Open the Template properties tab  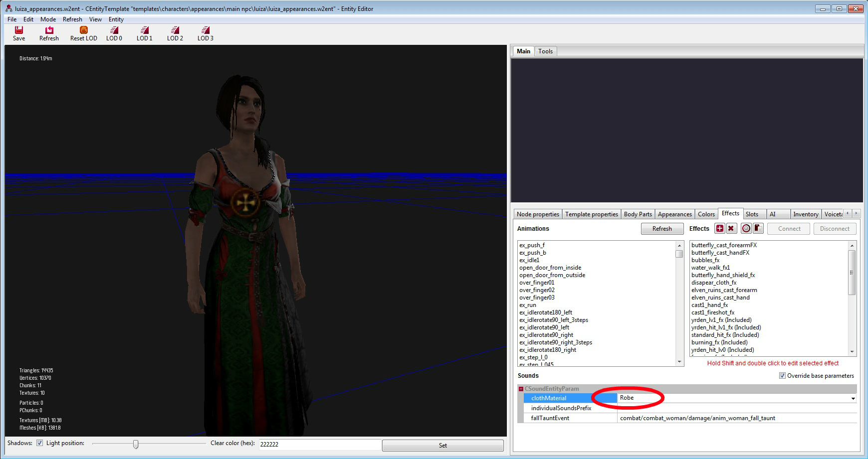click(x=591, y=214)
